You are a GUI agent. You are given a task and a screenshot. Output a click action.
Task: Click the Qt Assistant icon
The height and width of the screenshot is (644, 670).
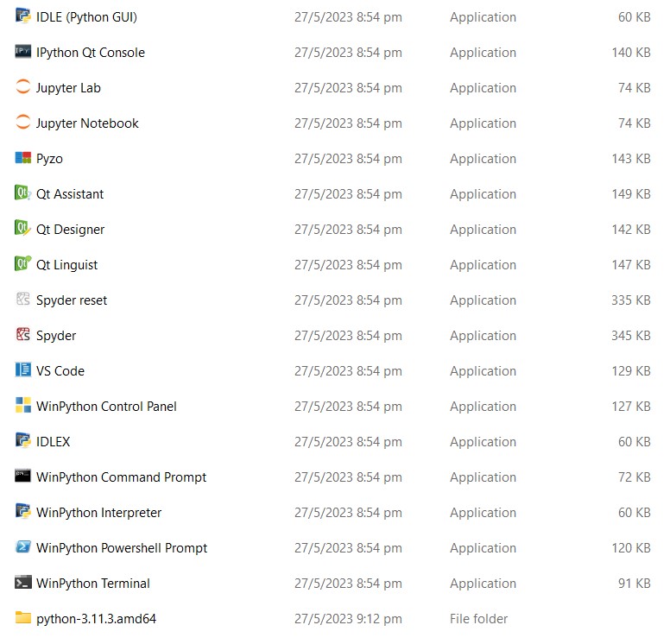tap(23, 193)
